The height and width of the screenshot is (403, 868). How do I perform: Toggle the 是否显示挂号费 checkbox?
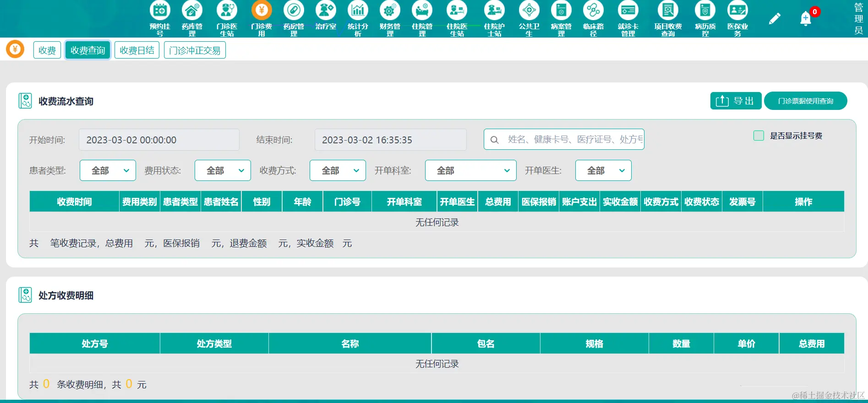point(759,136)
